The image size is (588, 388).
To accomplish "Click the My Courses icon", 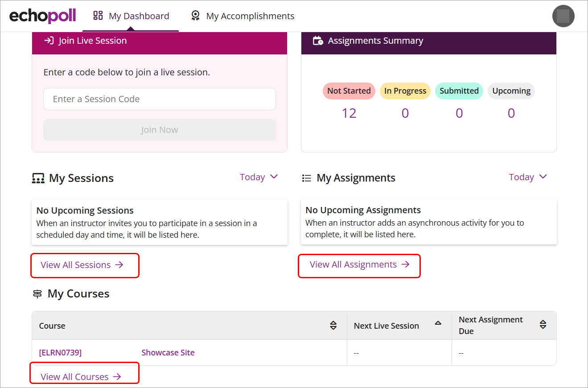I will [37, 293].
